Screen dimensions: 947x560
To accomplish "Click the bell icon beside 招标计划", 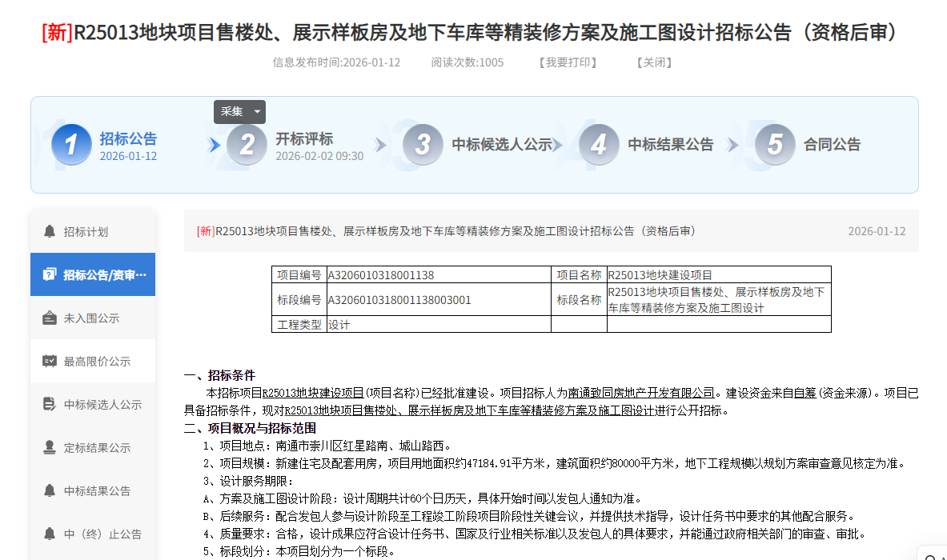I will (x=50, y=232).
